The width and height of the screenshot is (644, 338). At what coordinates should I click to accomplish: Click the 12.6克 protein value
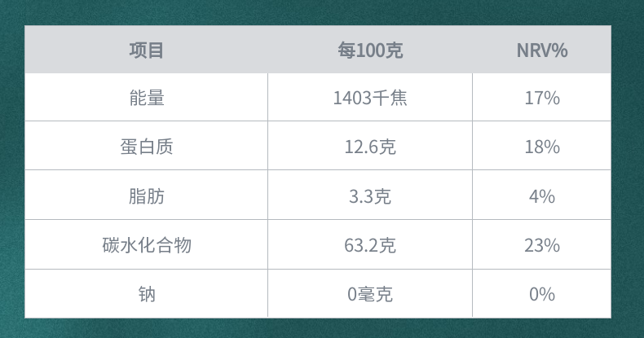tap(370, 147)
